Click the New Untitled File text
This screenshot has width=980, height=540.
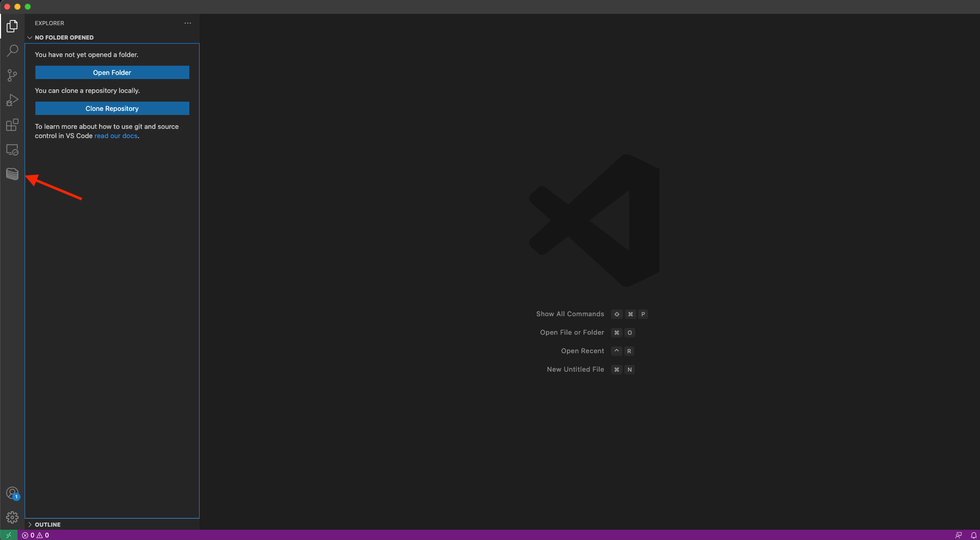pyautogui.click(x=575, y=370)
